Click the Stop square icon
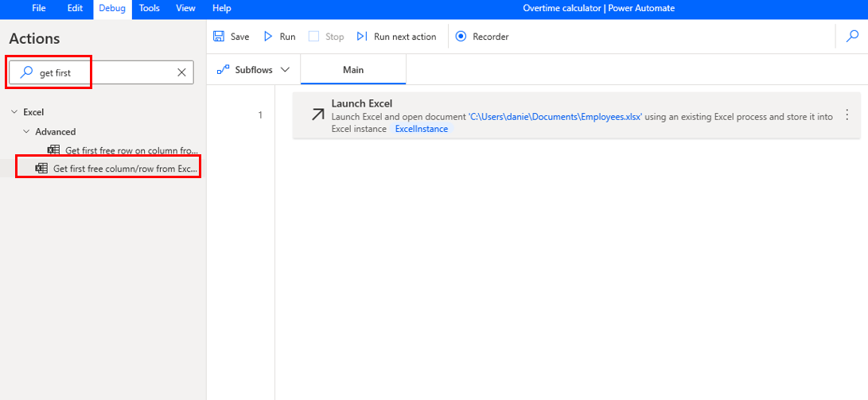The width and height of the screenshot is (868, 400). point(314,37)
